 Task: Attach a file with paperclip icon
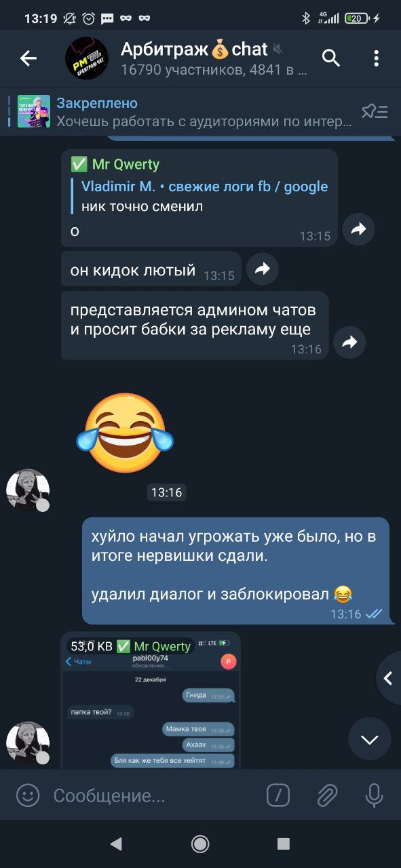(327, 795)
